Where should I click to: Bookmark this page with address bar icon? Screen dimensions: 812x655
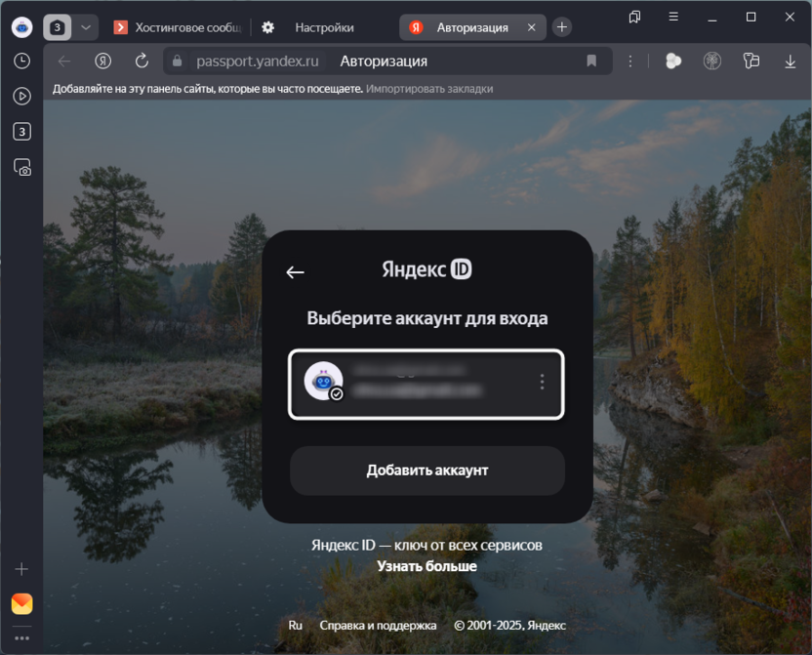tap(591, 61)
